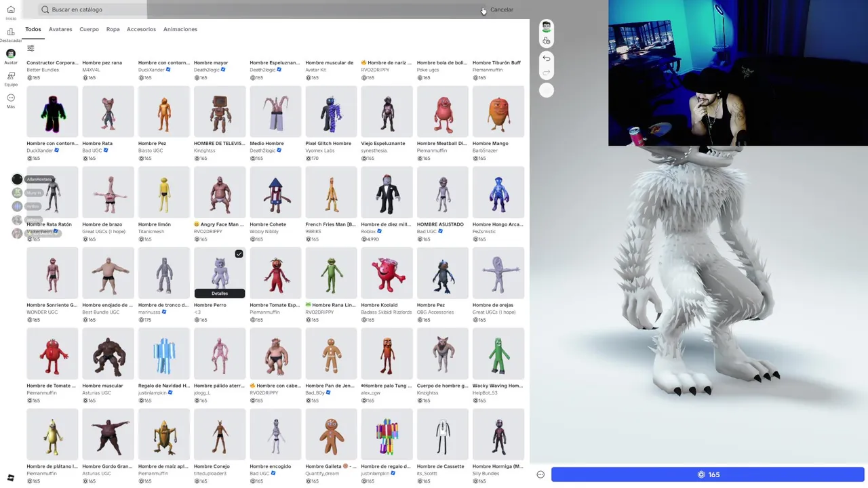
Task: Select the Hombre Meatball thumbnail
Action: pos(443,111)
